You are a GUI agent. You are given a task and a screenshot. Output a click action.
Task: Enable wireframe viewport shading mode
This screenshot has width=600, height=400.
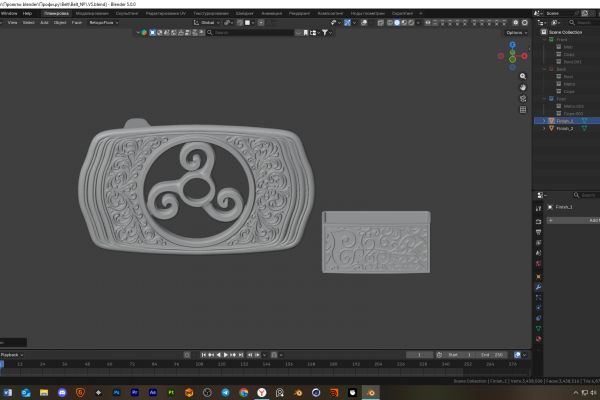pyautogui.click(x=390, y=23)
